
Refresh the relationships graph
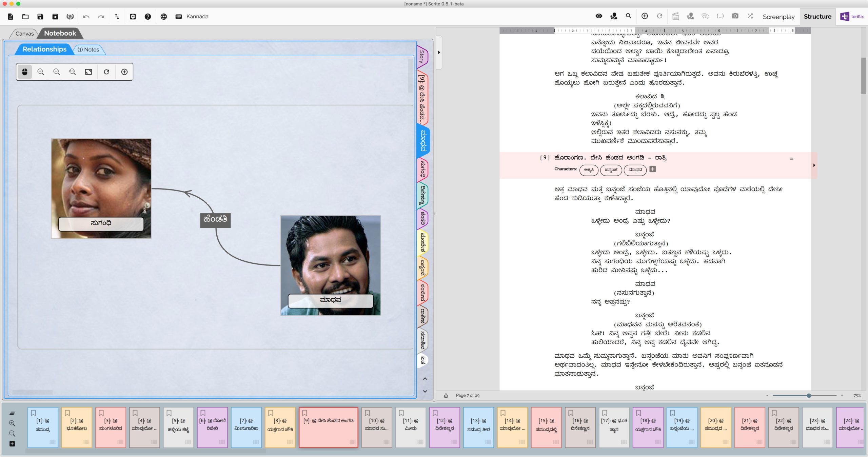(x=106, y=72)
